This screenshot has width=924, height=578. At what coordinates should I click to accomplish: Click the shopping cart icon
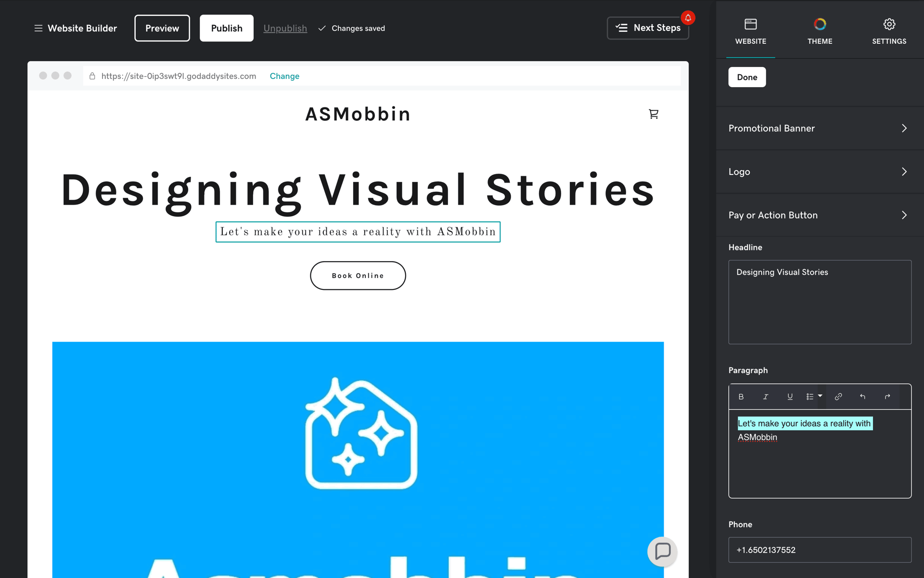(654, 114)
